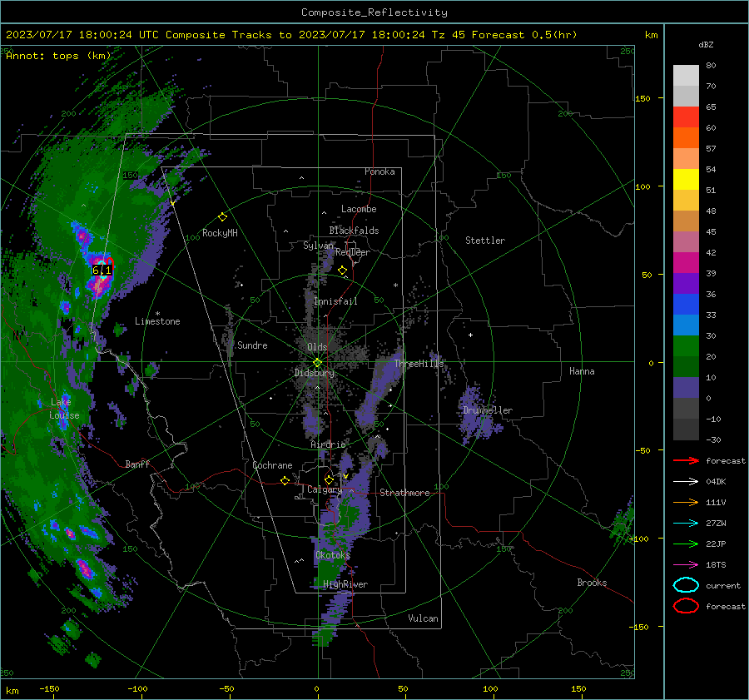Screen dimensions: 749x700
Task: Click the Composite_Reflectivity title
Action: click(x=374, y=12)
